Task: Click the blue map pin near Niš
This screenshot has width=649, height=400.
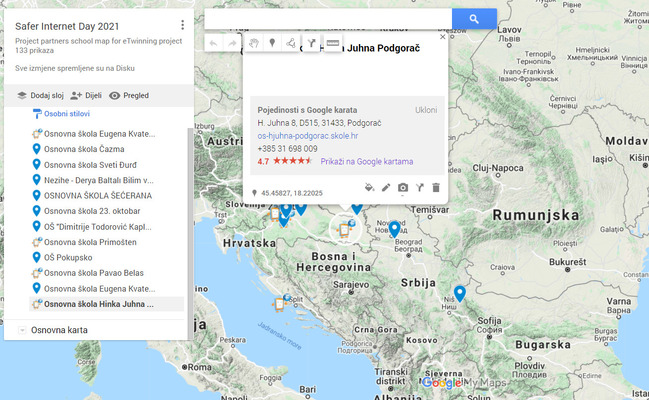Action: coord(459,294)
